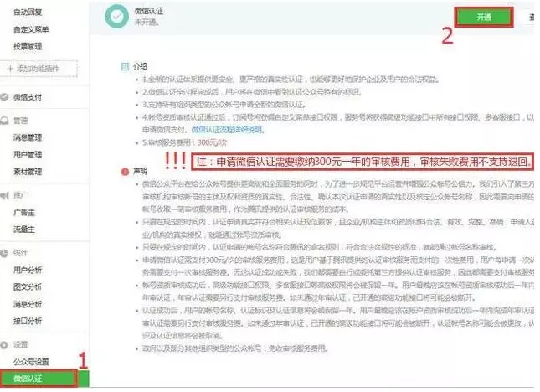
Task: Open 素材管理 in the sidebar
Action: (x=28, y=172)
